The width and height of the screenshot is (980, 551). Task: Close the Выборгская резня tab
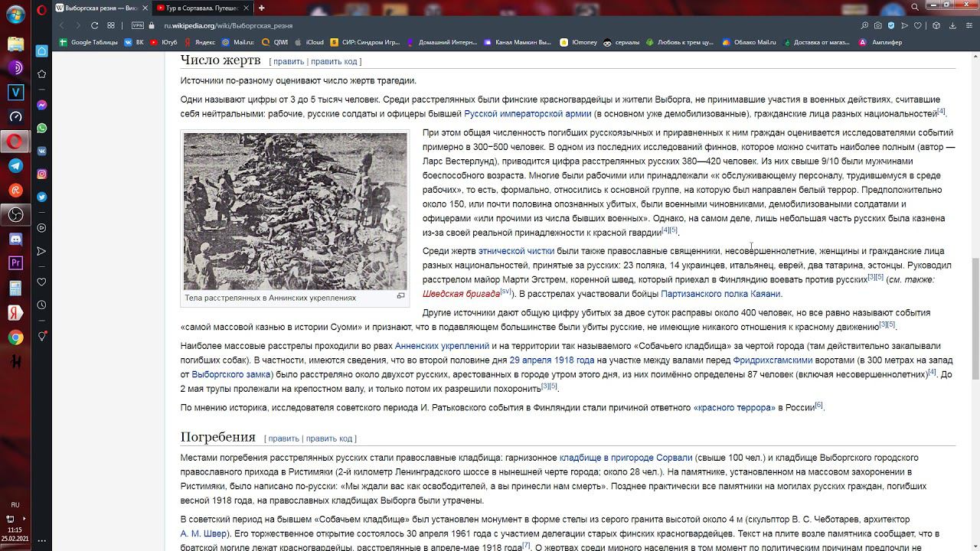145,8
